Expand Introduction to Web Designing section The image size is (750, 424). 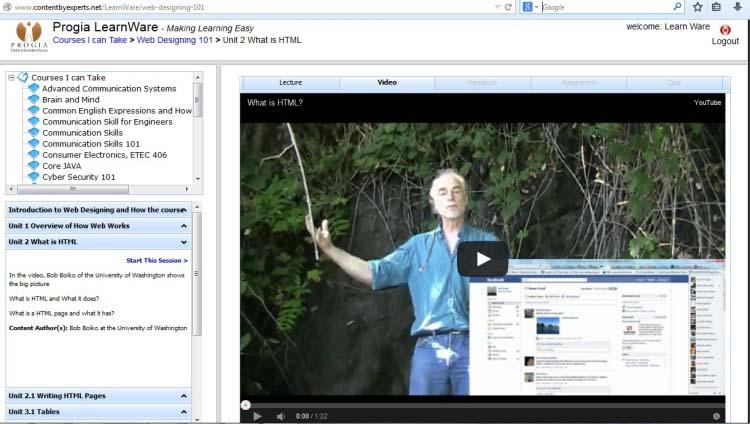(184, 210)
